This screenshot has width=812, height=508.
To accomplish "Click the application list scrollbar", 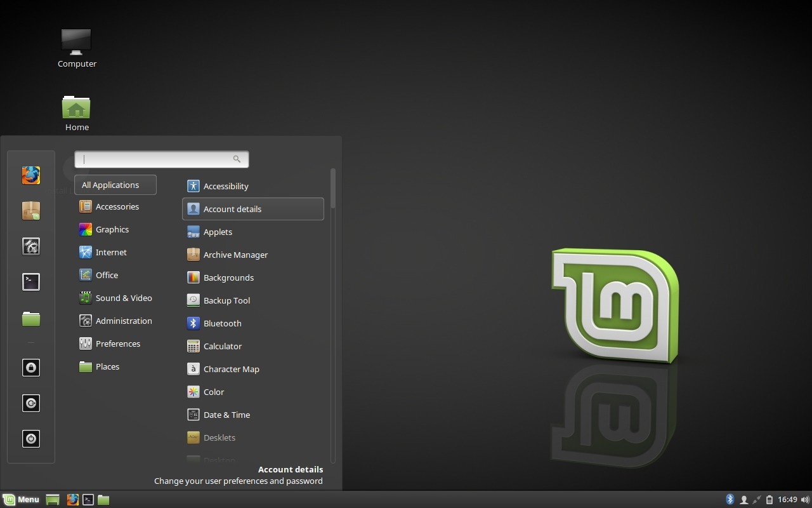I will [333, 189].
